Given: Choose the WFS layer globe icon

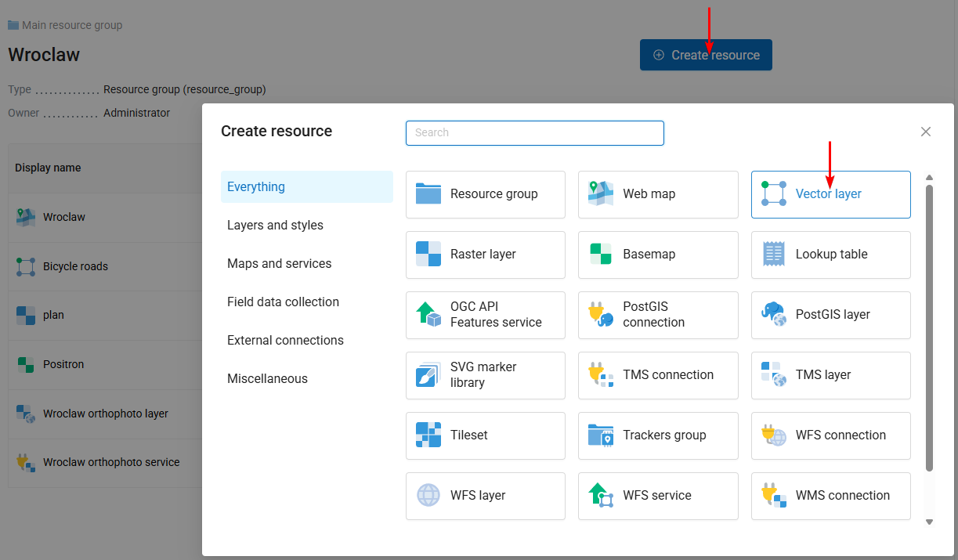Looking at the screenshot, I should [x=428, y=495].
